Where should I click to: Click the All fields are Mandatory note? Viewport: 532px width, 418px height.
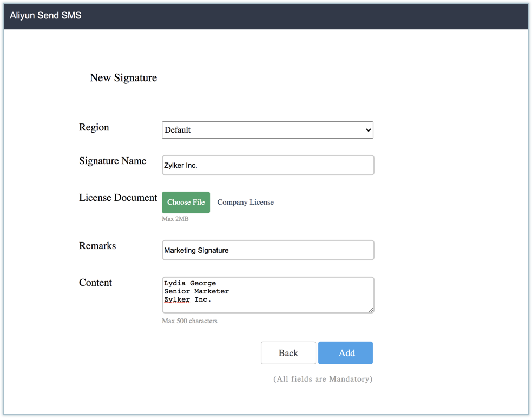point(323,379)
